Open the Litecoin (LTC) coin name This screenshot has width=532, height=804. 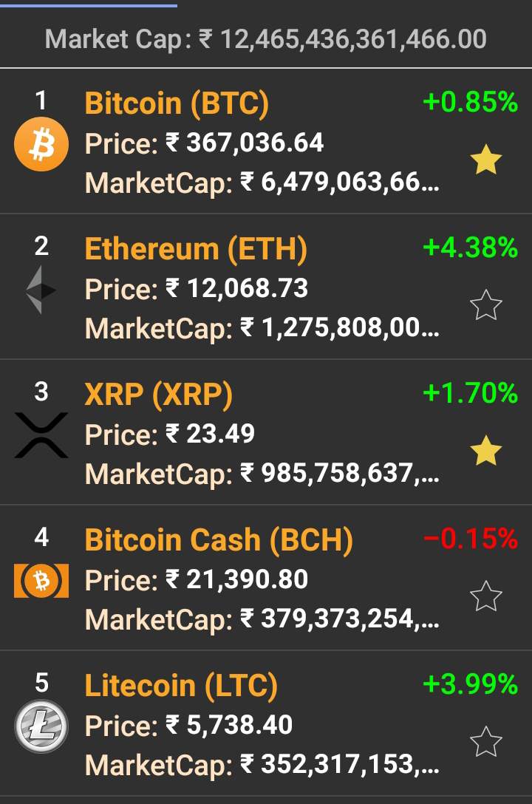(181, 686)
